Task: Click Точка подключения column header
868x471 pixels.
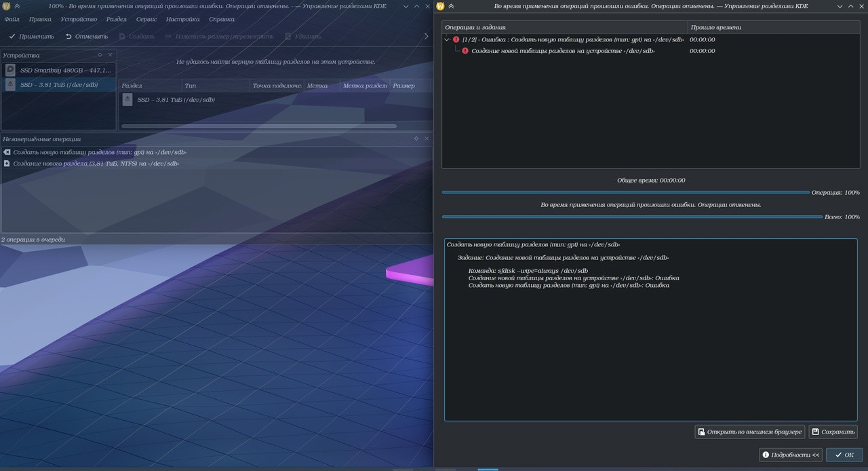Action: 276,86
